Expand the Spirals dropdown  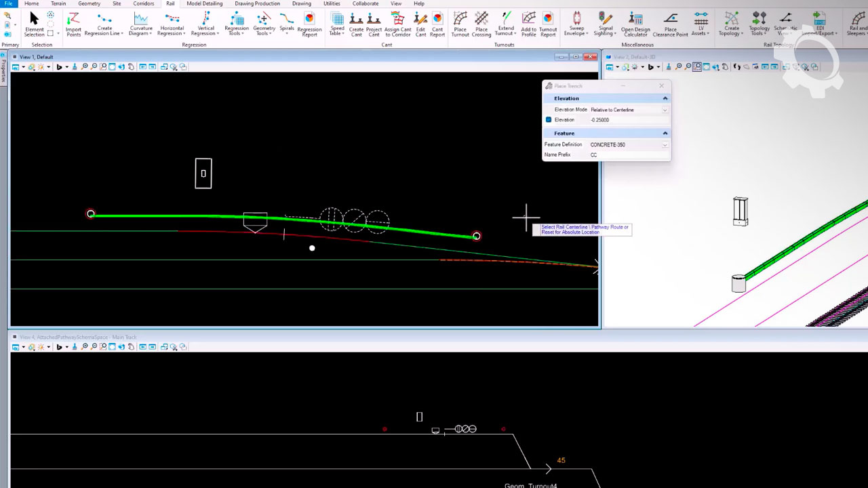[287, 33]
